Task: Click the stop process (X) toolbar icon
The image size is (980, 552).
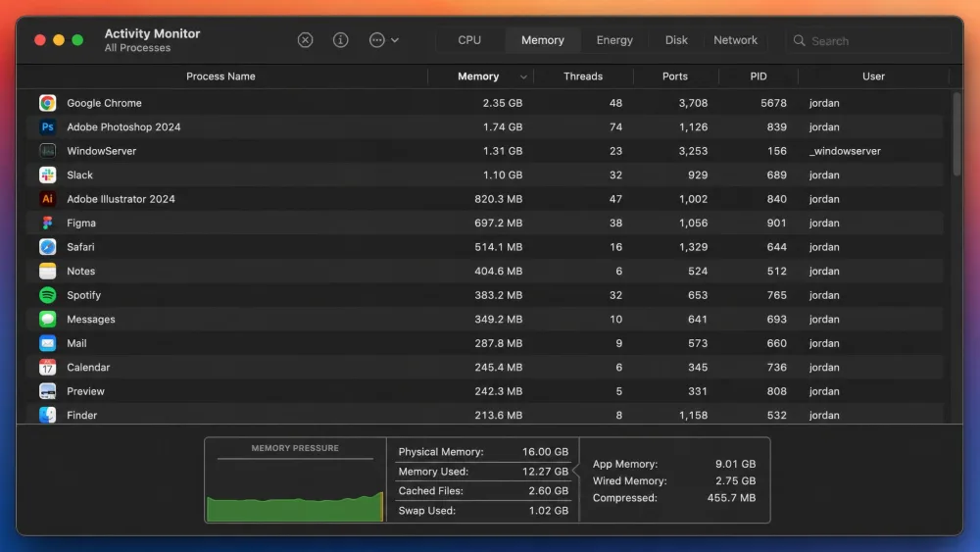Action: pos(305,40)
